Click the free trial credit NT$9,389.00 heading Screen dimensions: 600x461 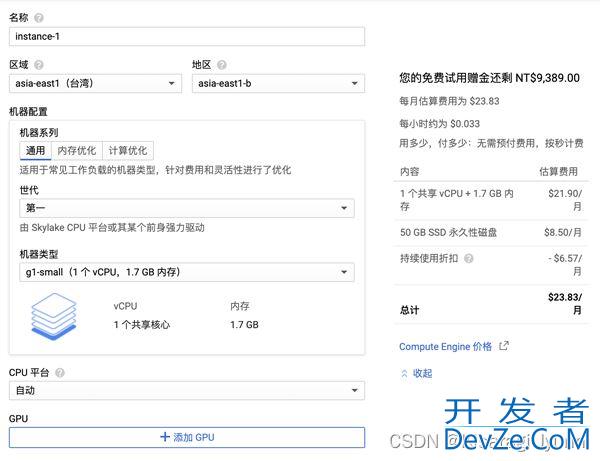[x=489, y=78]
